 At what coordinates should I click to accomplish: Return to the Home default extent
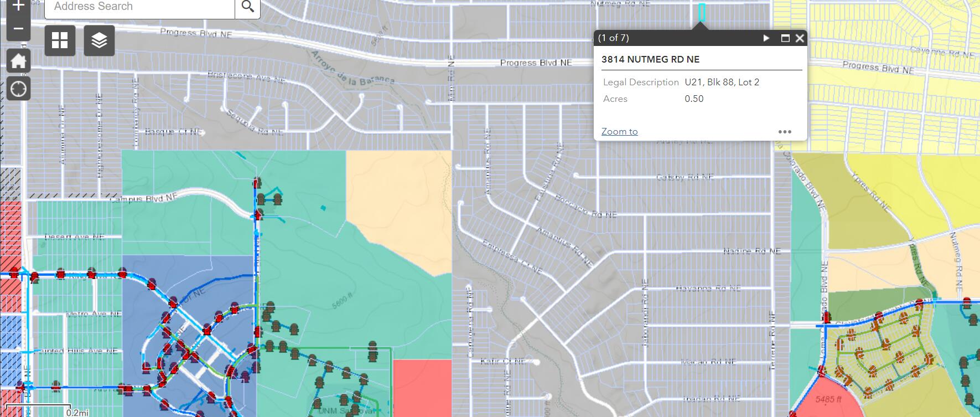[x=18, y=61]
